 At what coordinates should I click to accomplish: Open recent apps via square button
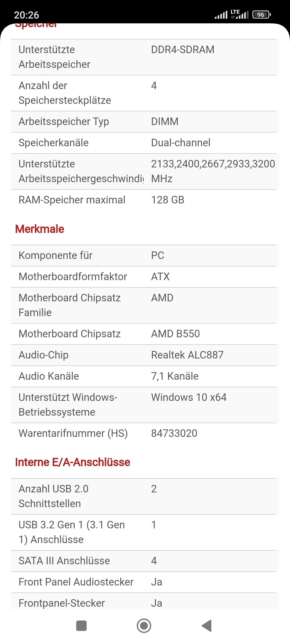coord(81,626)
